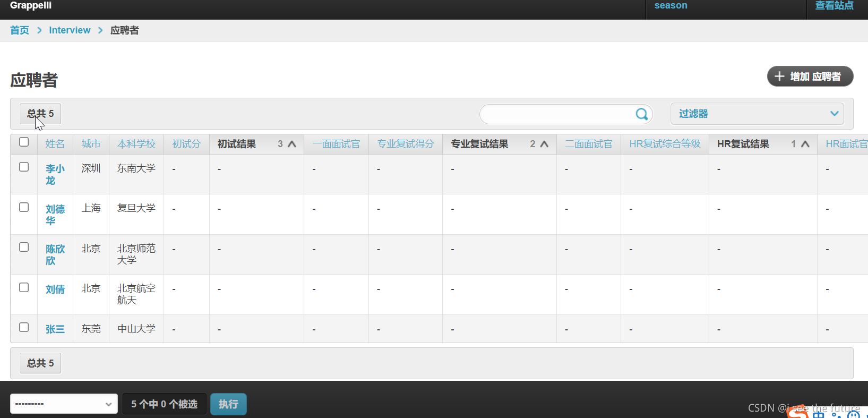Click the Grappelli title
The image size is (868, 418).
pos(31,5)
